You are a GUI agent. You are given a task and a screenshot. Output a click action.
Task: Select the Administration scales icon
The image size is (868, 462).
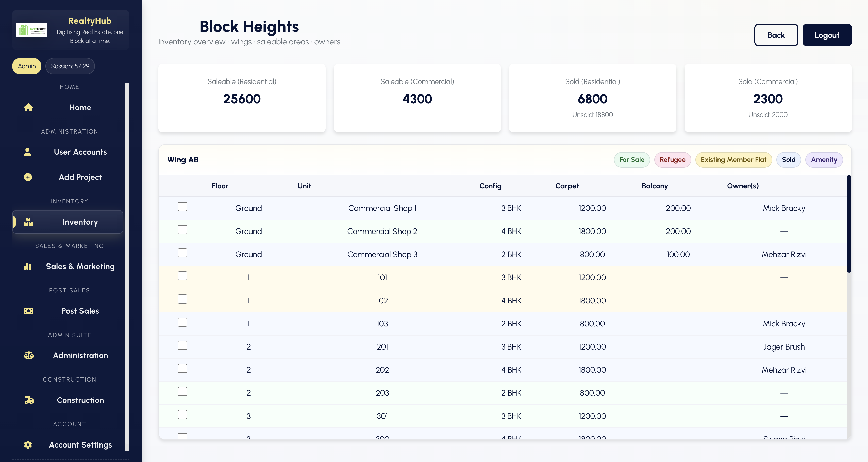(28, 355)
